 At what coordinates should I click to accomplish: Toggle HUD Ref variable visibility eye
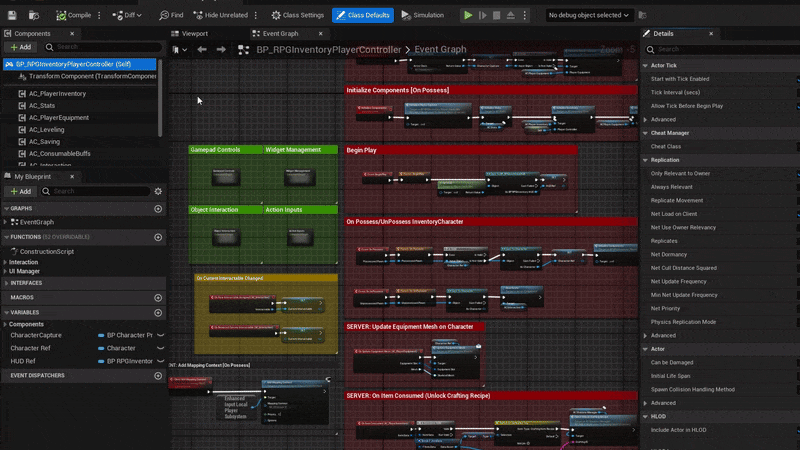pyautogui.click(x=160, y=361)
